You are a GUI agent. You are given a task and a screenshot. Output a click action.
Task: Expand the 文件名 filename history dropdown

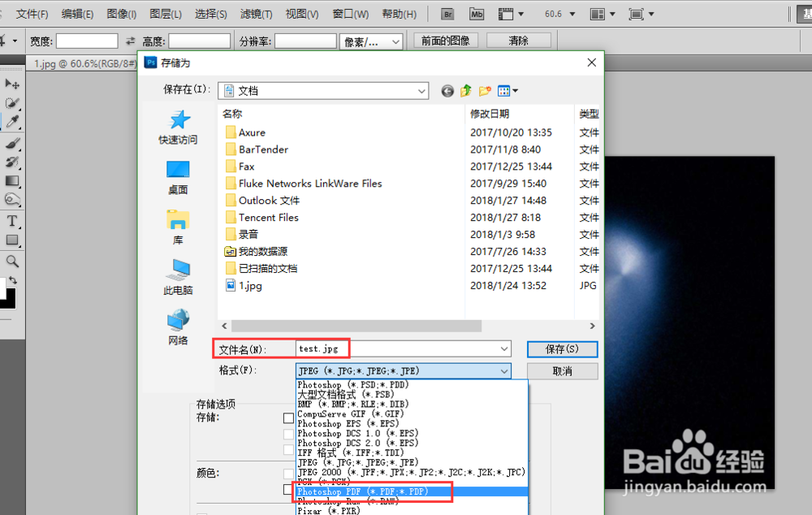505,348
